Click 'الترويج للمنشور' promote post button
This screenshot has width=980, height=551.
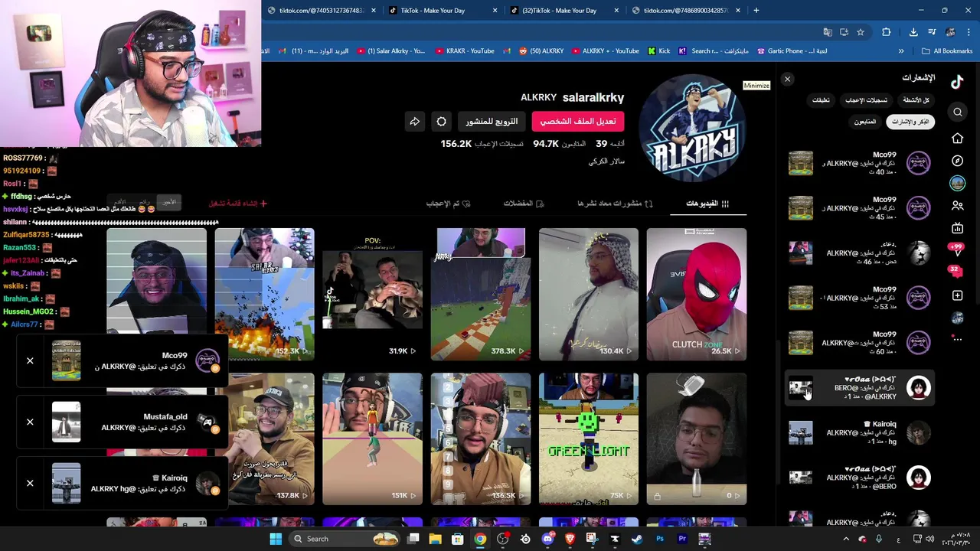pyautogui.click(x=492, y=122)
